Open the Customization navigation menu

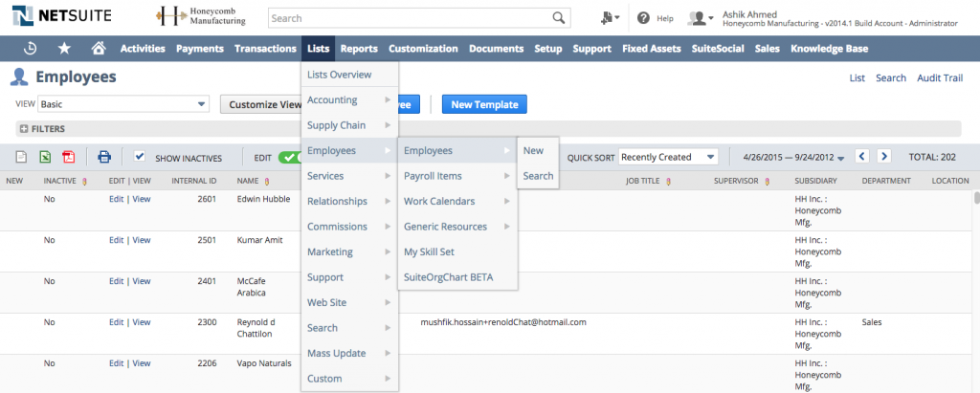[423, 48]
